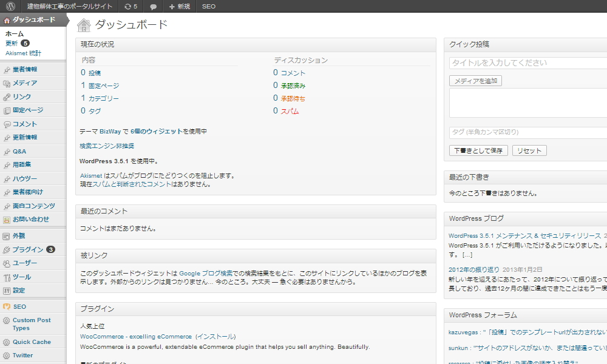Click the speech bubble icon beside コメント
This screenshot has width=607, height=364.
(x=7, y=124)
